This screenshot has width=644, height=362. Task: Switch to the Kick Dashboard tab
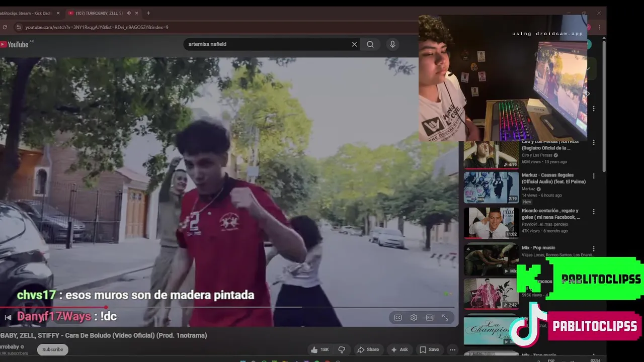click(x=29, y=13)
